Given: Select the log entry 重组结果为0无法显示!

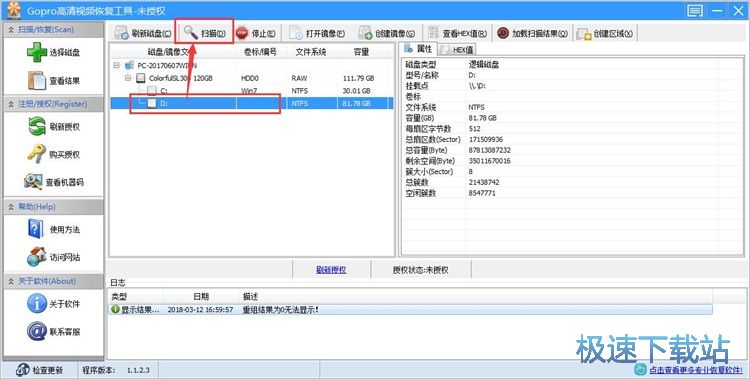Looking at the screenshot, I should coord(410,310).
